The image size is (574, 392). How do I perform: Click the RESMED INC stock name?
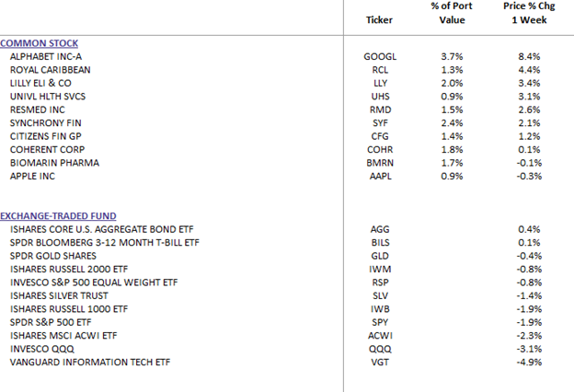pos(36,109)
